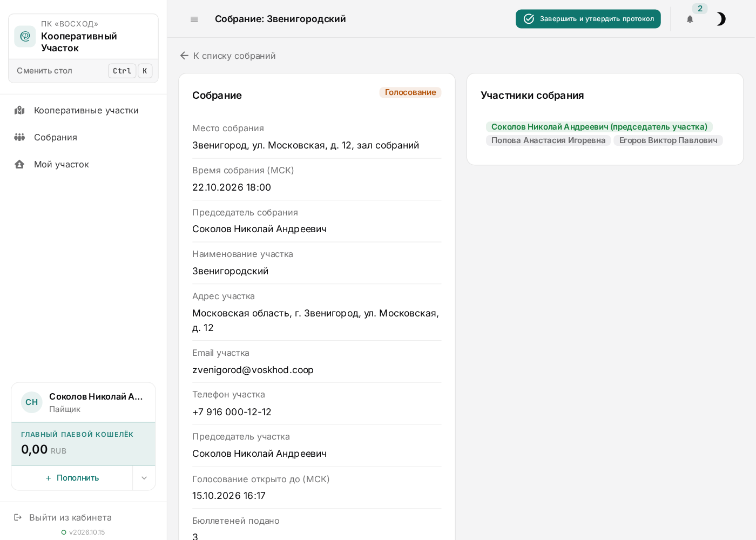Click the СН user avatar
Screen dimensions: 756x540
point(32,402)
